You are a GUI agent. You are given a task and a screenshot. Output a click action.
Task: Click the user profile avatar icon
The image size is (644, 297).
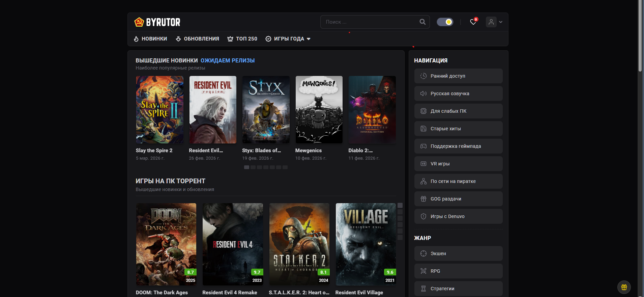491,22
